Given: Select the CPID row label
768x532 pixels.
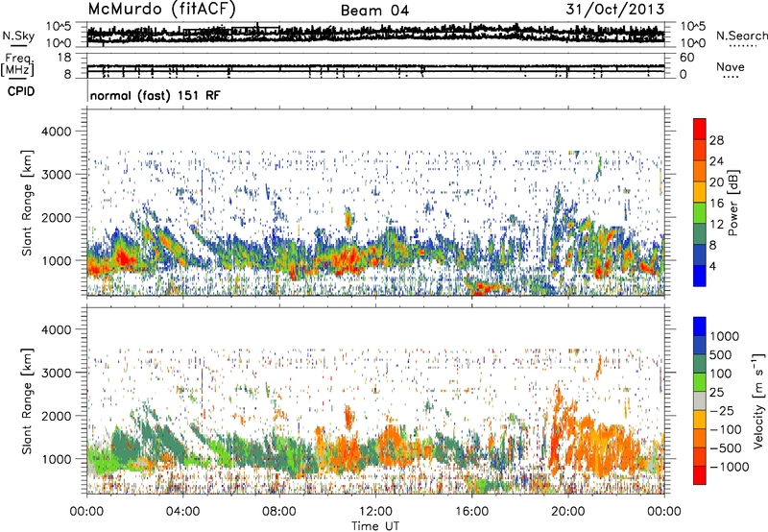Looking at the screenshot, I should click(21, 91).
